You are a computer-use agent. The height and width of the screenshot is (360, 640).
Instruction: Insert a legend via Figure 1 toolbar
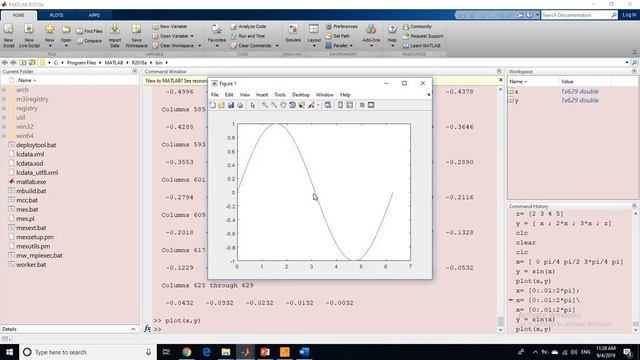click(350, 105)
